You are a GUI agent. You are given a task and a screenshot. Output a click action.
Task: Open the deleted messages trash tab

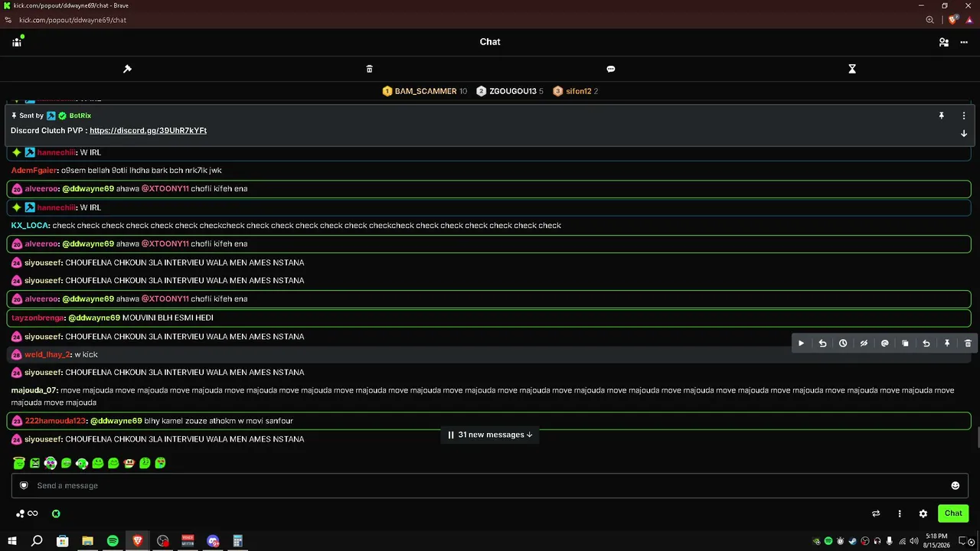369,69
